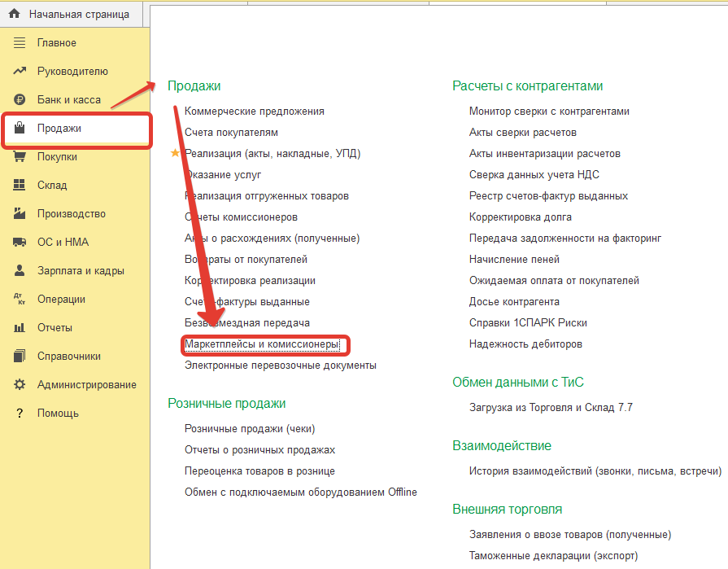Click the Банк и касса ruble icon
Image resolution: width=728 pixels, height=569 pixels.
click(x=20, y=100)
